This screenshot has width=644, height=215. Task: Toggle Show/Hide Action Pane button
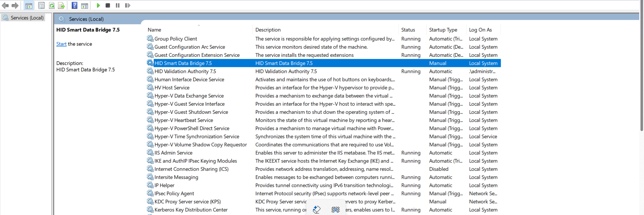(84, 5)
